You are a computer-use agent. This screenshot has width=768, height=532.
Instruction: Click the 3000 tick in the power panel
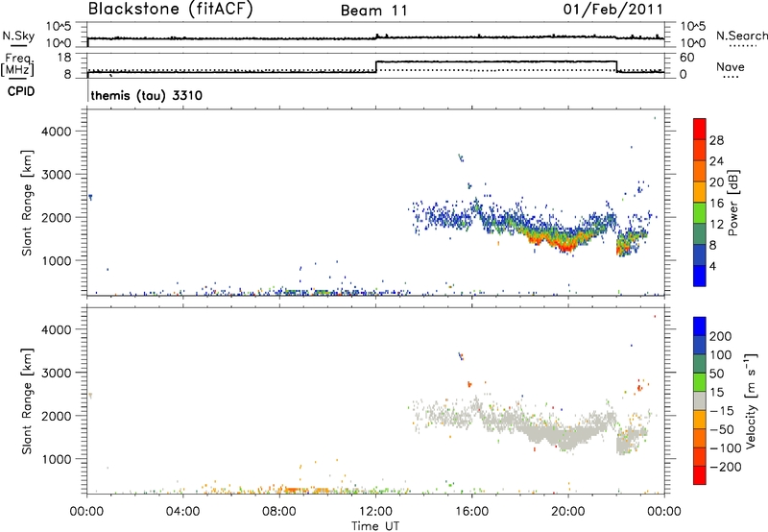(56, 175)
